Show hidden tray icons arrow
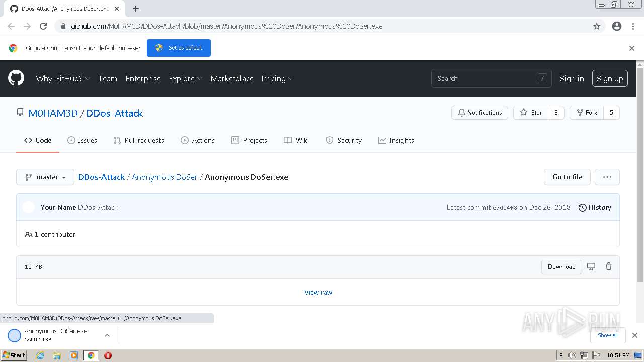 click(561, 355)
